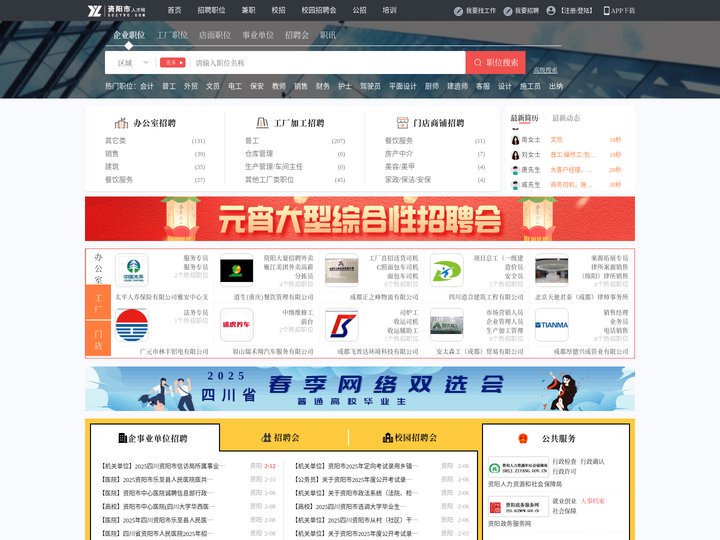Select the 企业职位 search tab
This screenshot has height=540, width=720.
coord(129,35)
